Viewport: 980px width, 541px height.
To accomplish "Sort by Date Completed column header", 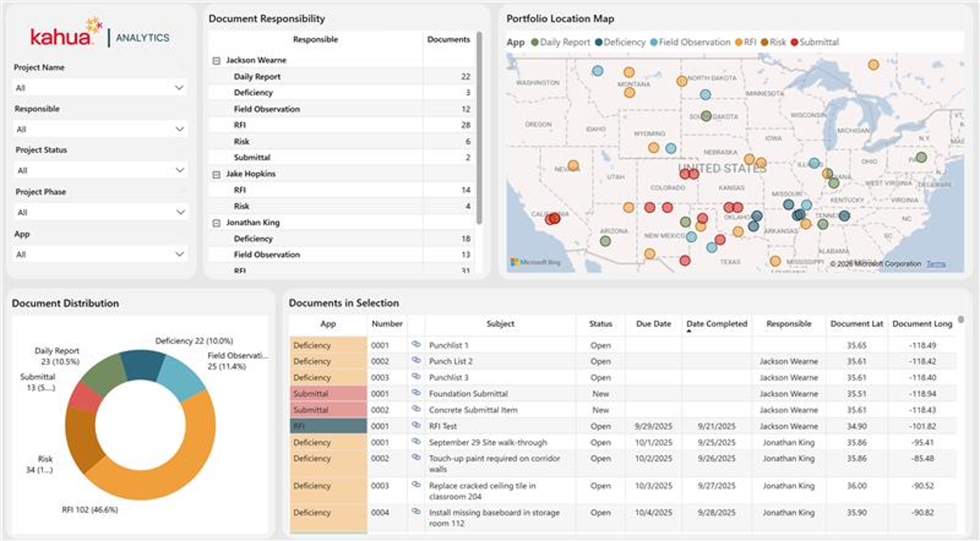I will 716,323.
